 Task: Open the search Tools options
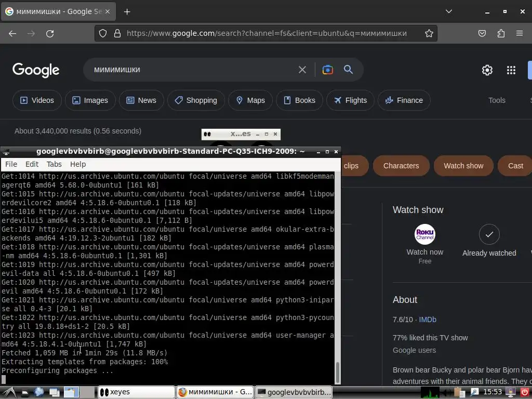pos(497,100)
